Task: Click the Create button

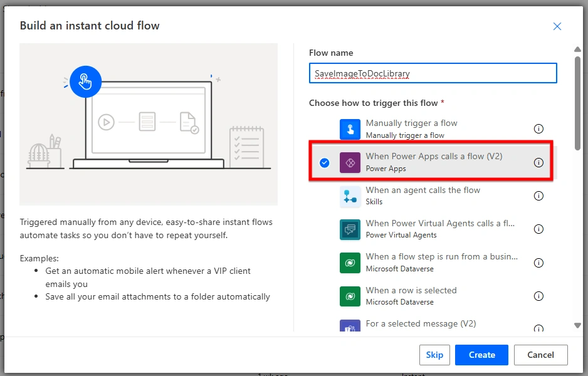Action: [x=481, y=355]
